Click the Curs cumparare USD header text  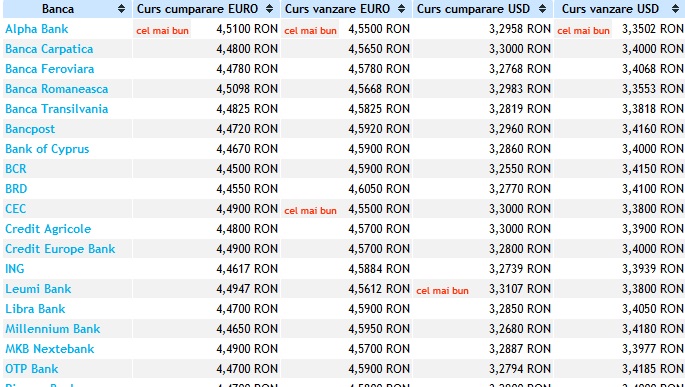(473, 9)
